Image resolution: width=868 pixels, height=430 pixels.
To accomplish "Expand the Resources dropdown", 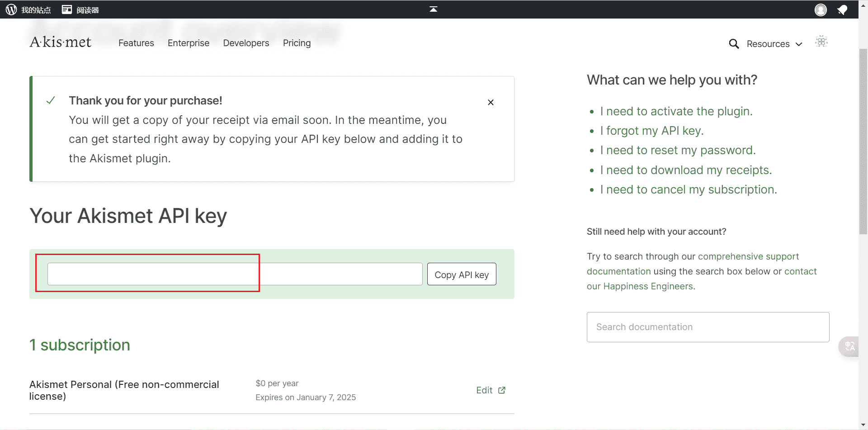I will tap(774, 44).
